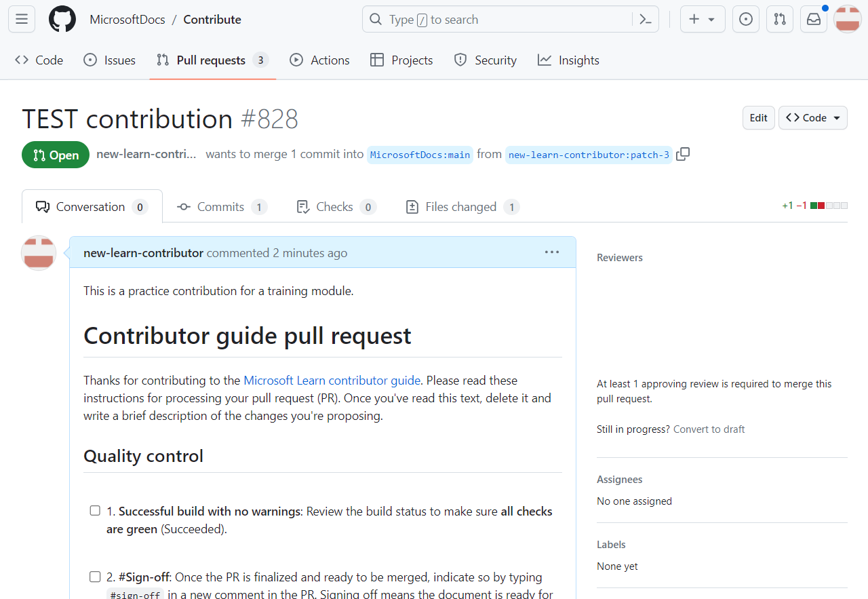Viewport: 868px width, 599px height.
Task: Open the create new dropdown arrow
Action: pos(709,19)
